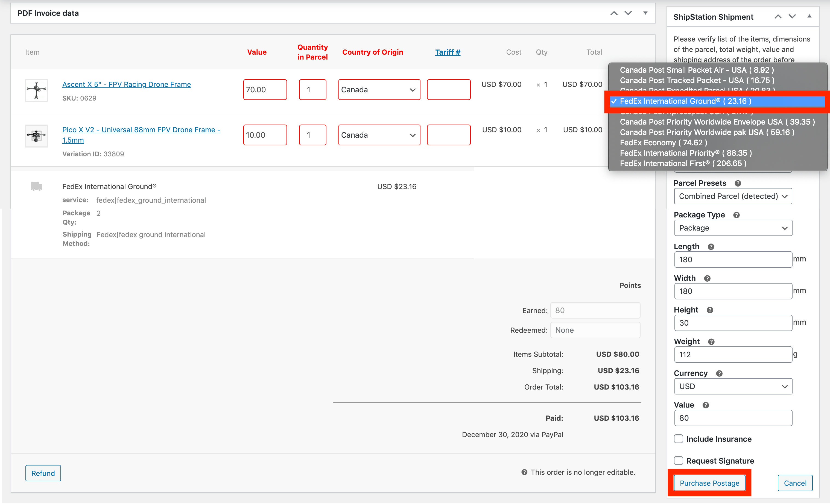Click the Currency help question mark icon
This screenshot has height=504, width=830.
click(719, 374)
